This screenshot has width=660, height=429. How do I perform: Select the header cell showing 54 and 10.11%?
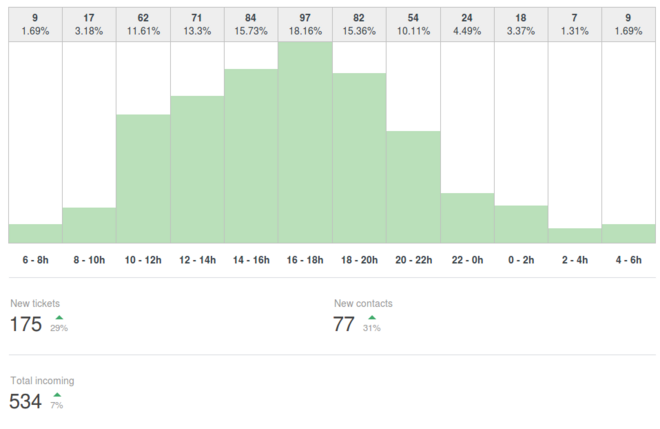pos(413,23)
